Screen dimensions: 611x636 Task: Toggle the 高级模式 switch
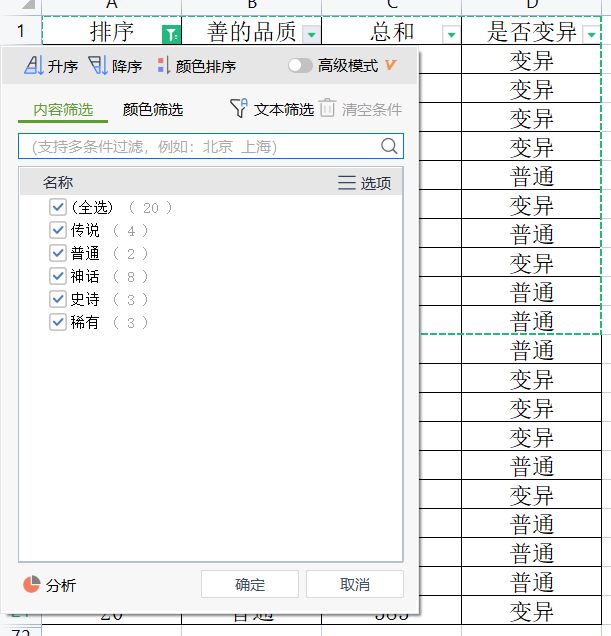(300, 65)
